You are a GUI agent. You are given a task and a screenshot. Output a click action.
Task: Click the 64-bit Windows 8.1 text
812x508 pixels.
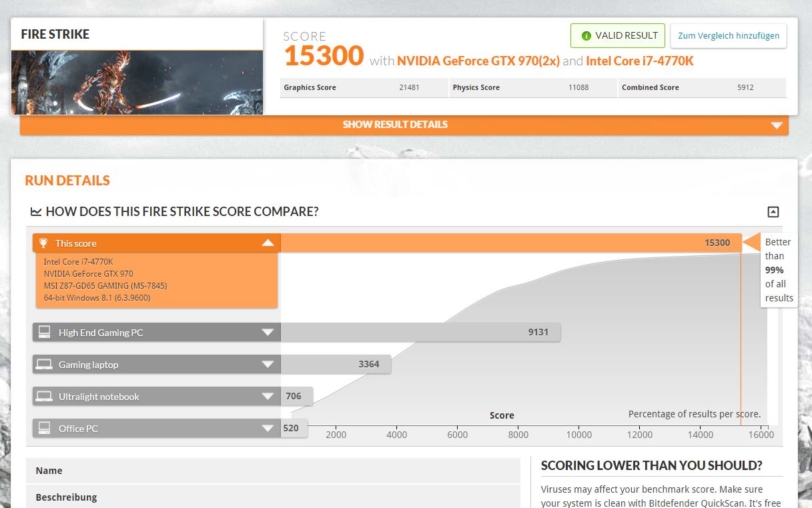click(x=97, y=297)
